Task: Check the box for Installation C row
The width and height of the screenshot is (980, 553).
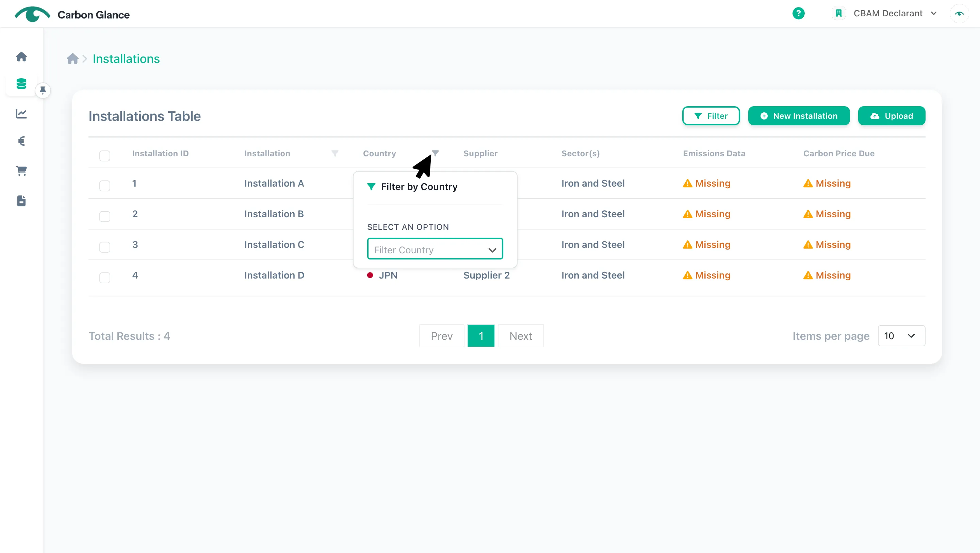Action: pyautogui.click(x=104, y=247)
